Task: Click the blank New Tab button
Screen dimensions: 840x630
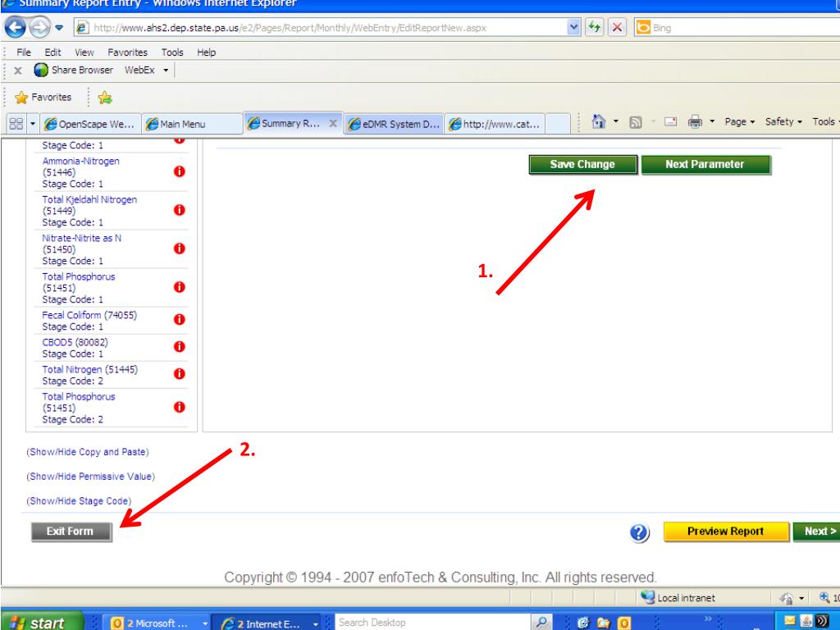Action: 558,124
